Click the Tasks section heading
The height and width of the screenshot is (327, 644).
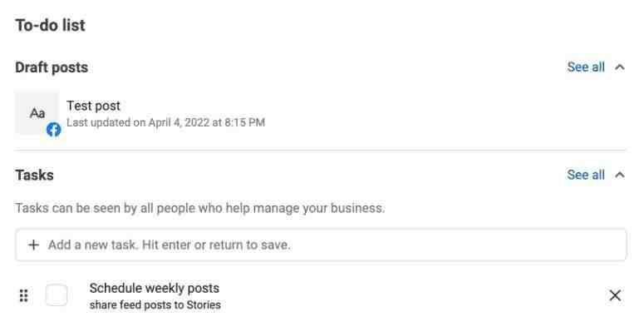click(x=35, y=176)
